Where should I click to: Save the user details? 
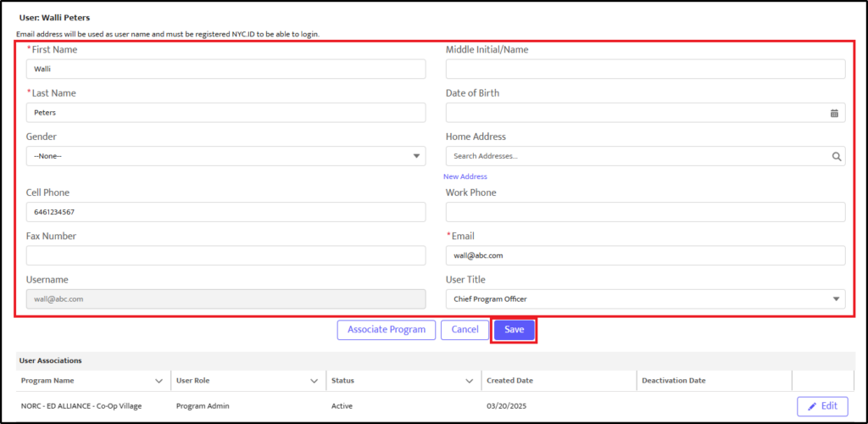tap(515, 330)
